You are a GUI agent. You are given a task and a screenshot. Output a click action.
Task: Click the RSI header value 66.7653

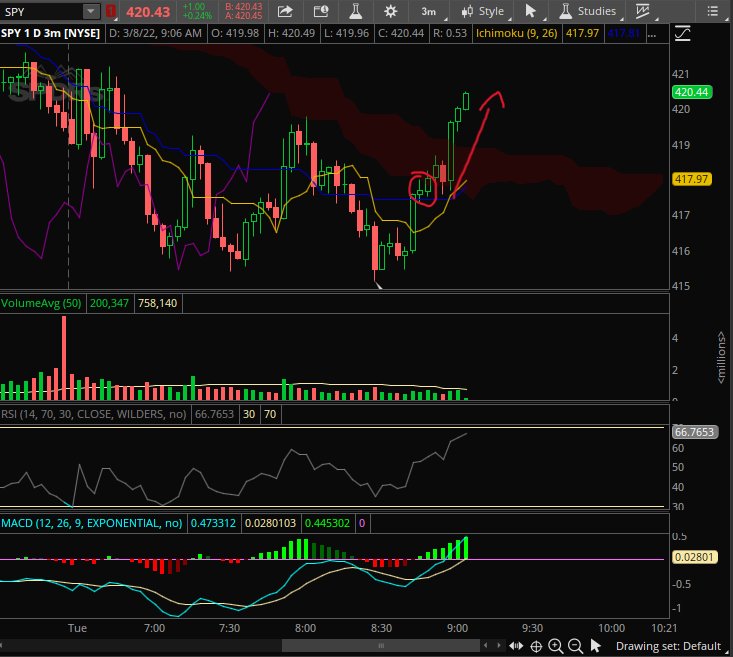(x=214, y=414)
